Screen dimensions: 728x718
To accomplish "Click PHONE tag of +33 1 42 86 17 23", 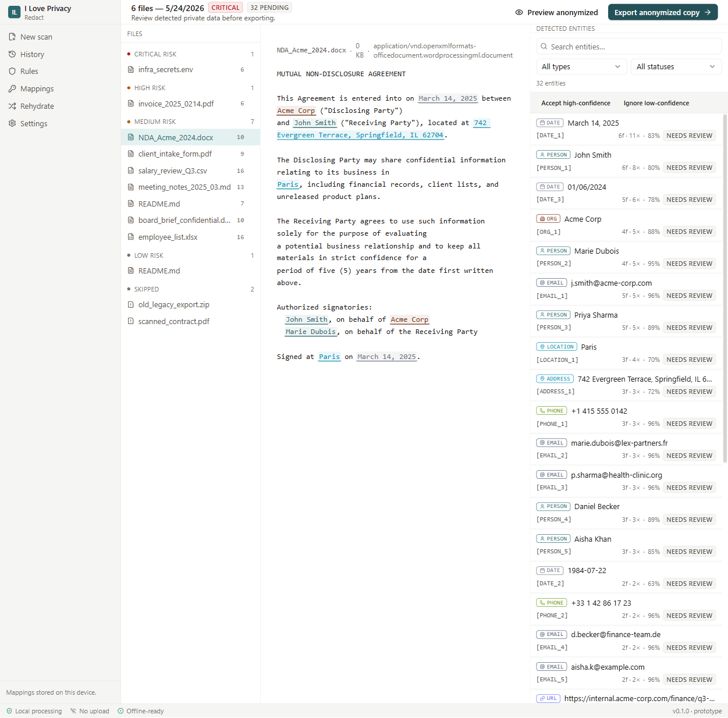I will tap(552, 603).
